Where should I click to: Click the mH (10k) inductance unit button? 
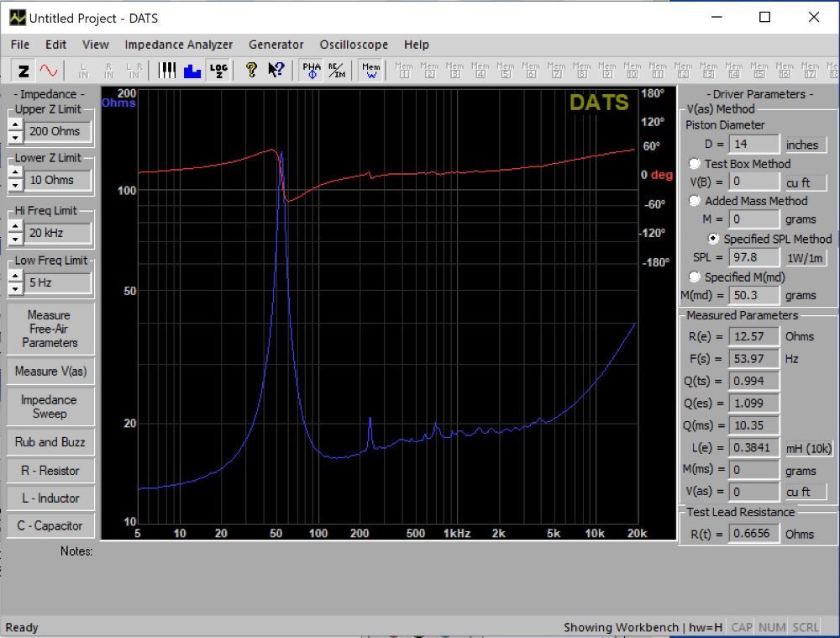coord(809,448)
